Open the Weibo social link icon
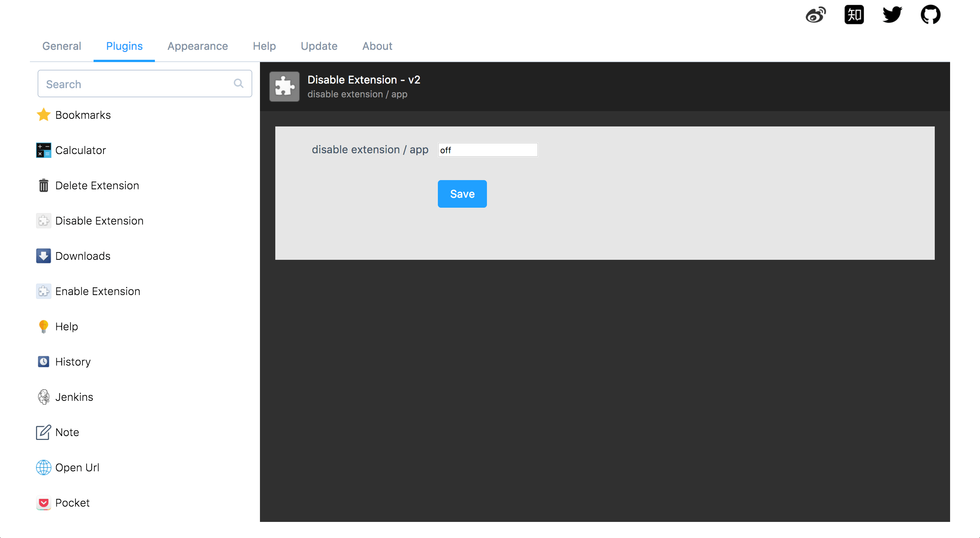Screen dimensions: 980x538 (816, 15)
